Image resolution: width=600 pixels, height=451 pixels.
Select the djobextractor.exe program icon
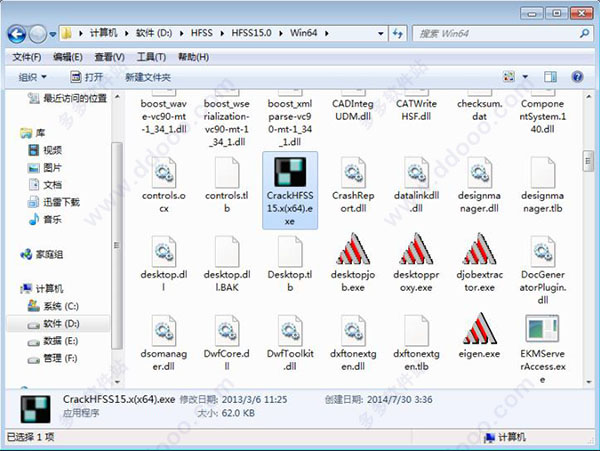pyautogui.click(x=479, y=249)
